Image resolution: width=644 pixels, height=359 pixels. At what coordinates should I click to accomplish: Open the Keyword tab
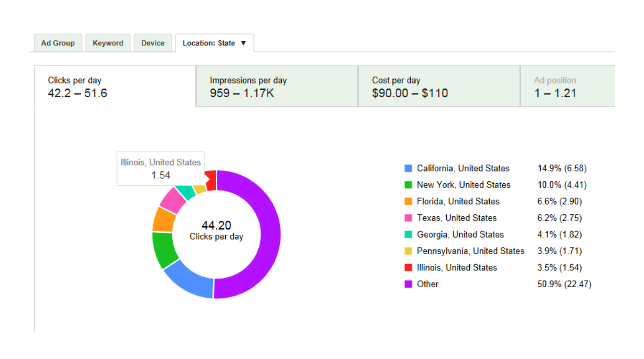tap(108, 43)
